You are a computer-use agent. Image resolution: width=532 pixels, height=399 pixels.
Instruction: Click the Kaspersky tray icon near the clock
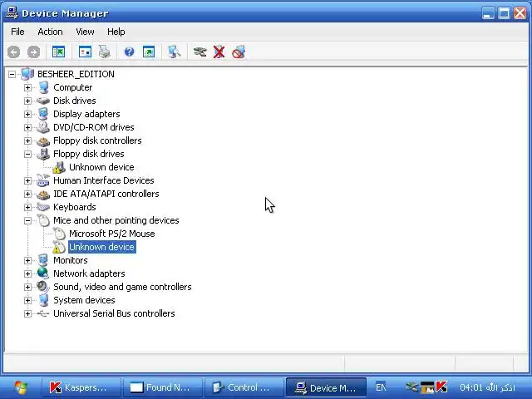coord(441,387)
